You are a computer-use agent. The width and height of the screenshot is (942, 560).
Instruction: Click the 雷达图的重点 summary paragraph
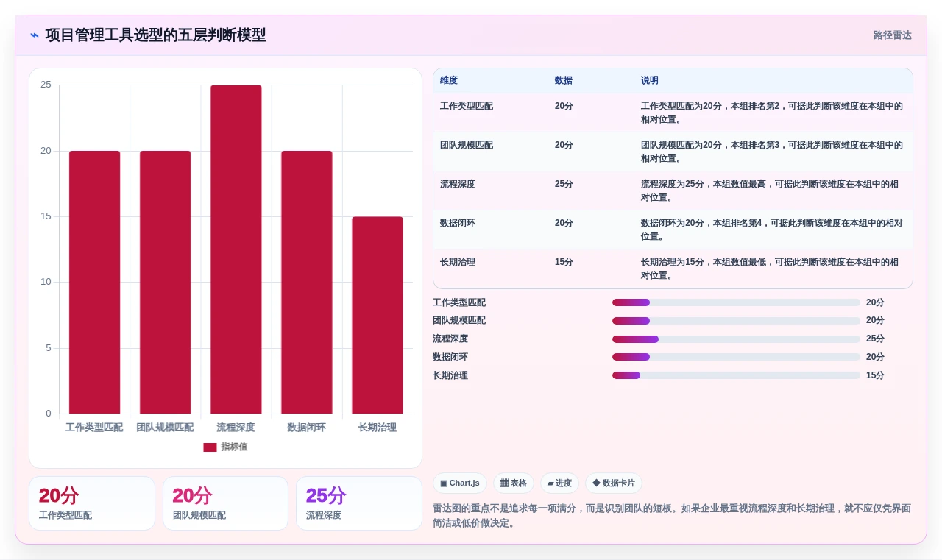pos(672,516)
